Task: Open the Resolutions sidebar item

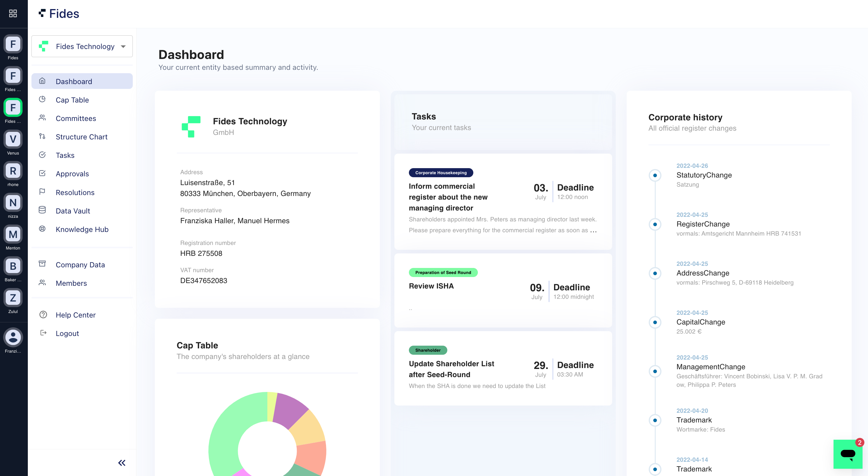Action: pos(75,192)
